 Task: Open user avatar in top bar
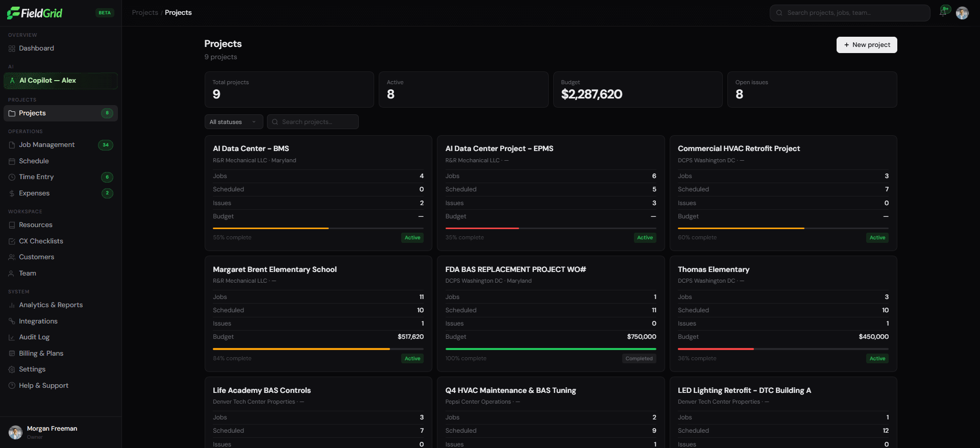962,13
